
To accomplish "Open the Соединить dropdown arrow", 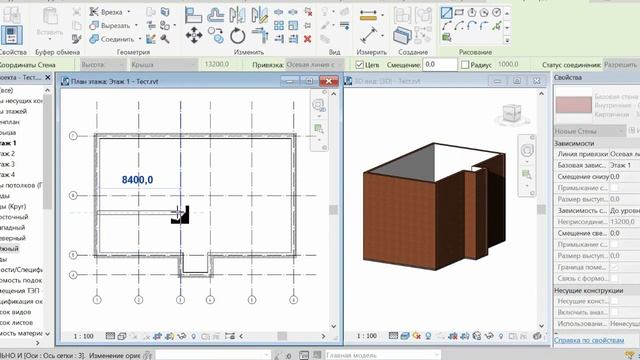I will (140, 39).
